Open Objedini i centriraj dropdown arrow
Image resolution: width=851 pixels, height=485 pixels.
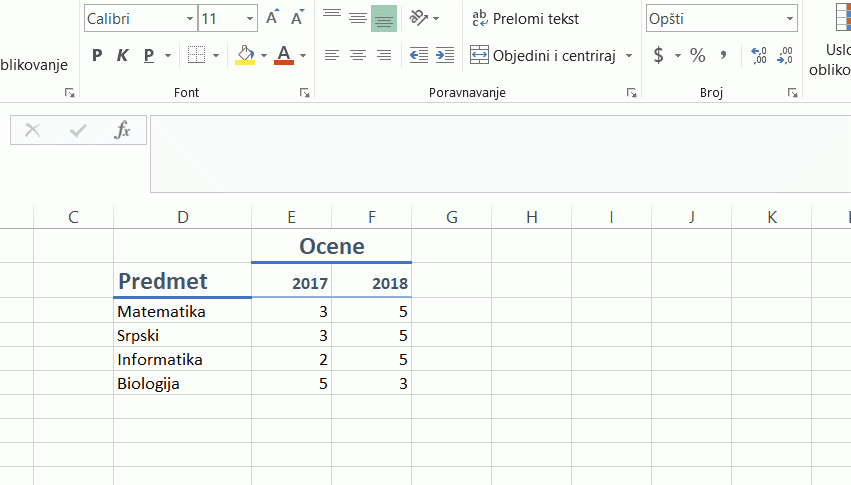(x=629, y=55)
